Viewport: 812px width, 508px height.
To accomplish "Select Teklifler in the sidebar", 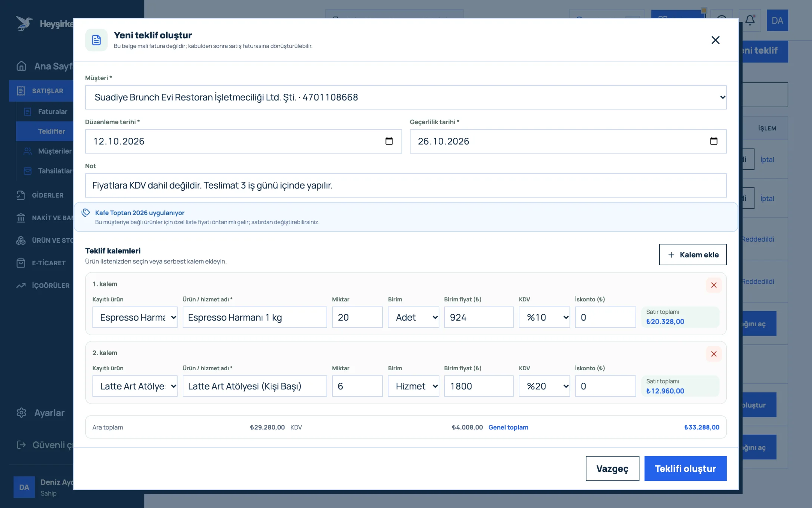I will tap(45, 131).
